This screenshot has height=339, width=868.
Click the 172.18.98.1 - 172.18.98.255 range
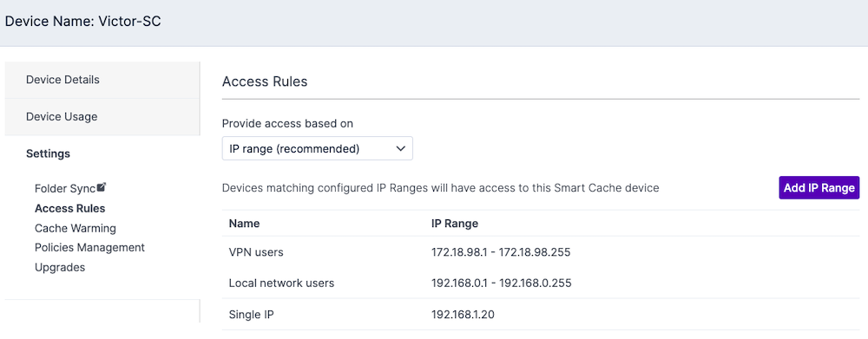[501, 252]
